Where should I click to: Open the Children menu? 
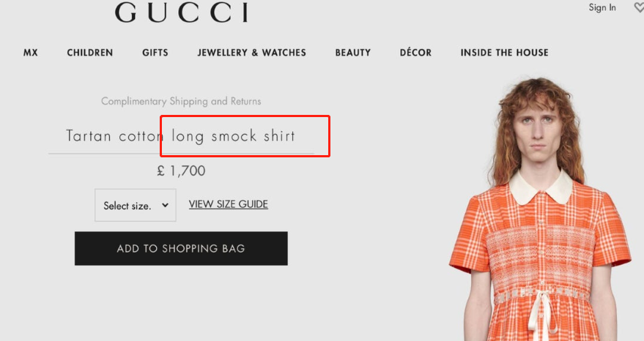90,53
